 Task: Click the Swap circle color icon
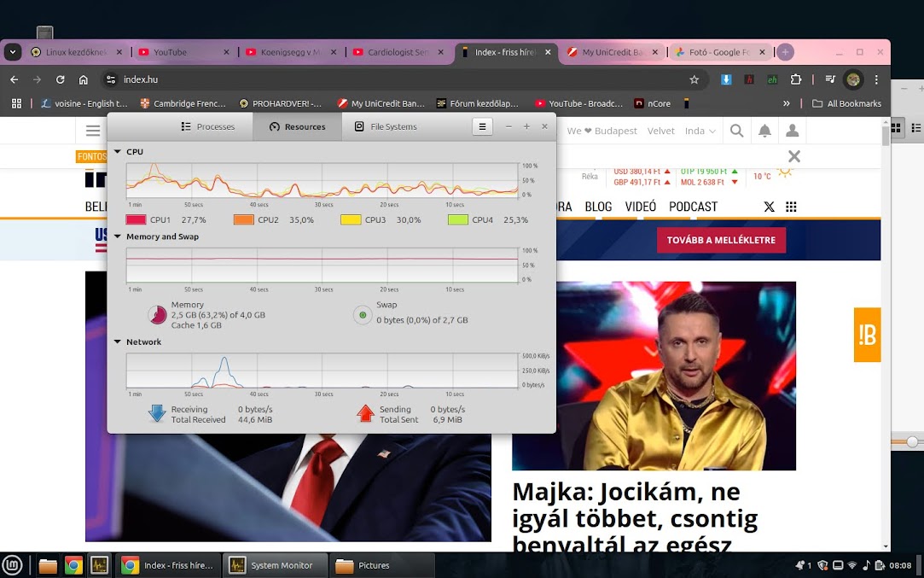click(363, 315)
